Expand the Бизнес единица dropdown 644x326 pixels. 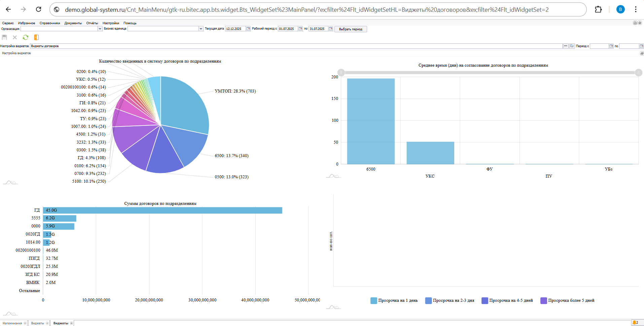[x=201, y=29]
